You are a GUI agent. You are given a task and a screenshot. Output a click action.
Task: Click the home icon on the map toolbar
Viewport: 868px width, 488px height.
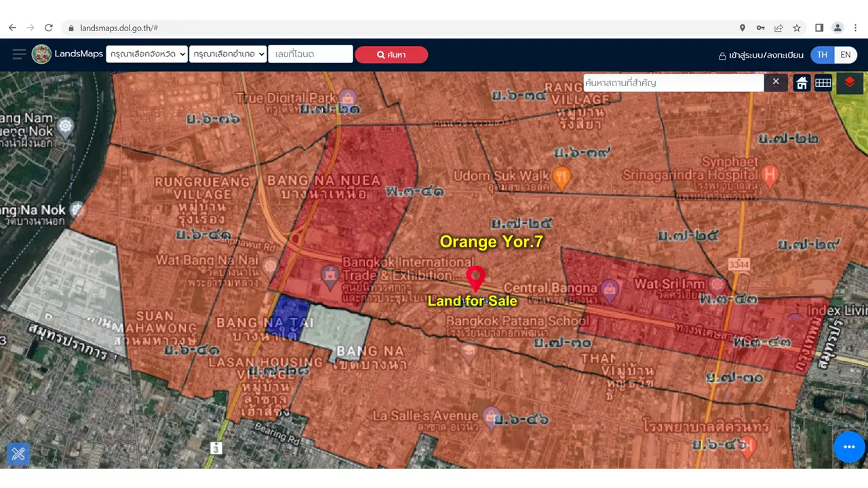[x=802, y=83]
